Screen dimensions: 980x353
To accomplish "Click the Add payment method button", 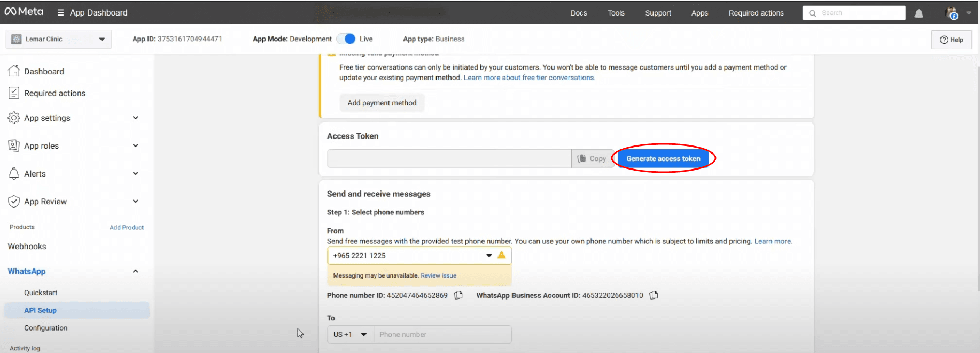I will pyautogui.click(x=382, y=103).
